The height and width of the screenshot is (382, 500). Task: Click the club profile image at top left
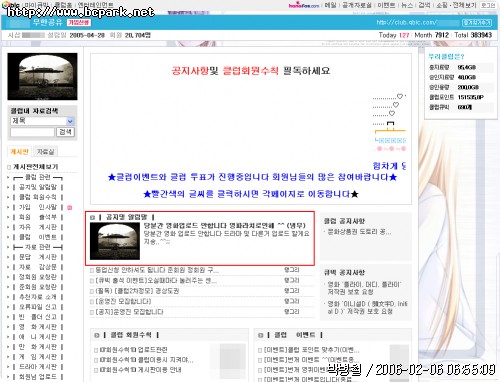pos(42,76)
